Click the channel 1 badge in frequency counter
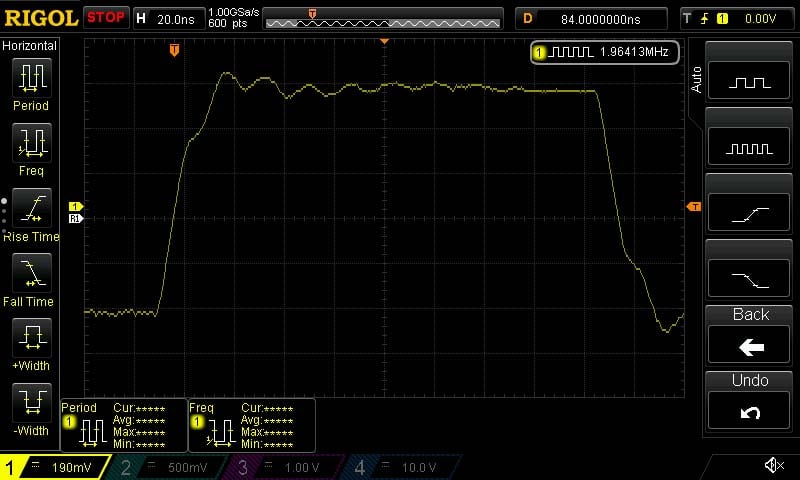Screen dimensions: 800x480 click(539, 52)
